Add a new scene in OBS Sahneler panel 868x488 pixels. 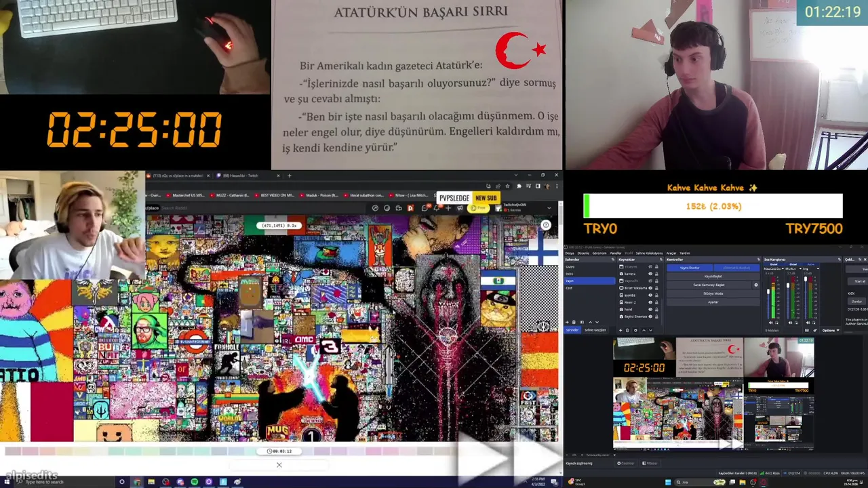[567, 322]
